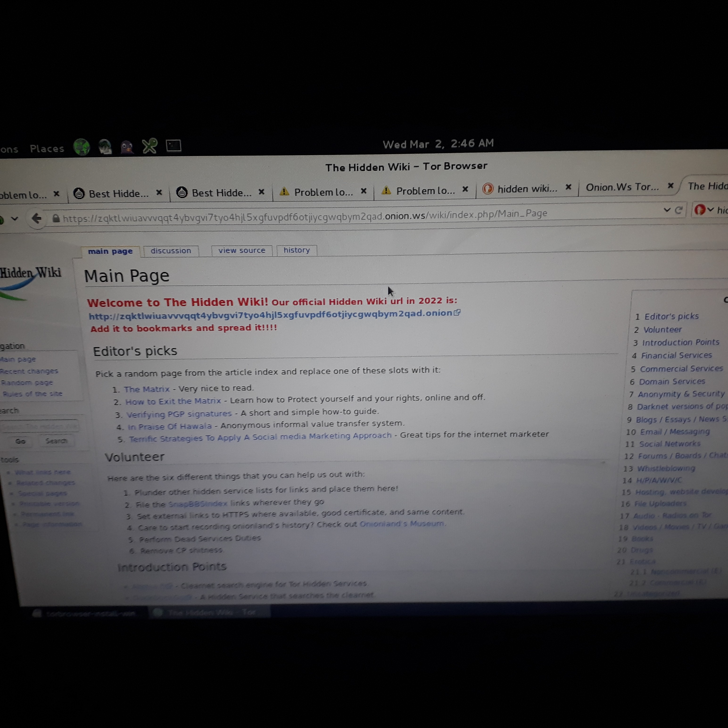The width and height of the screenshot is (728, 728).
Task: Open the Social media Marketing Approach link
Action: point(260,437)
